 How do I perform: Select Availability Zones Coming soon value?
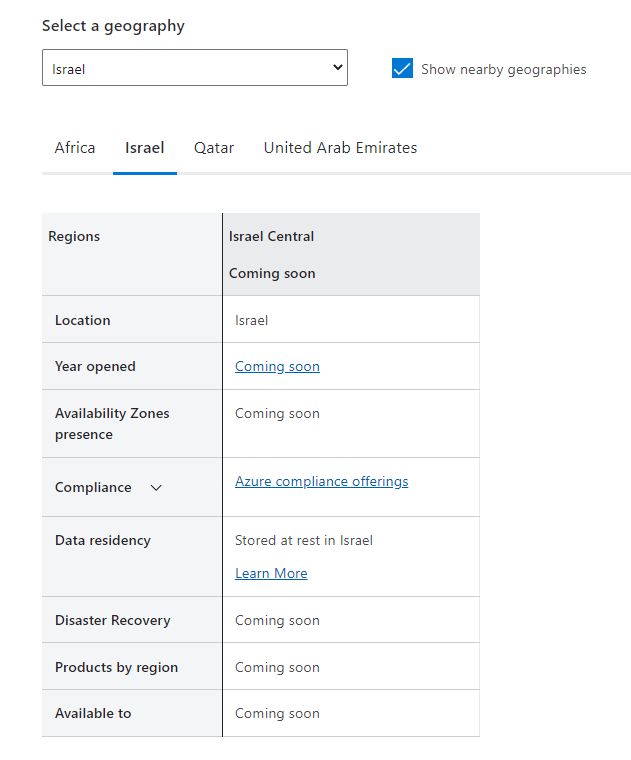pyautogui.click(x=277, y=413)
